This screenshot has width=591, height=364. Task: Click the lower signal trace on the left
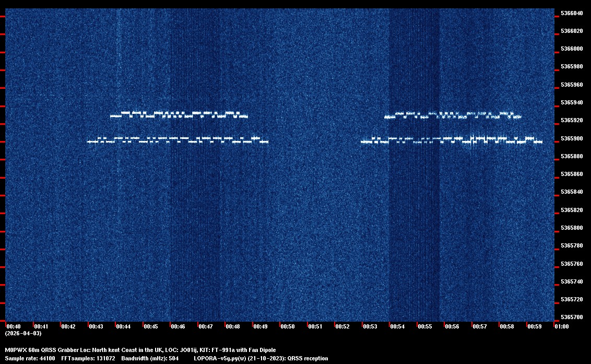[x=178, y=140]
